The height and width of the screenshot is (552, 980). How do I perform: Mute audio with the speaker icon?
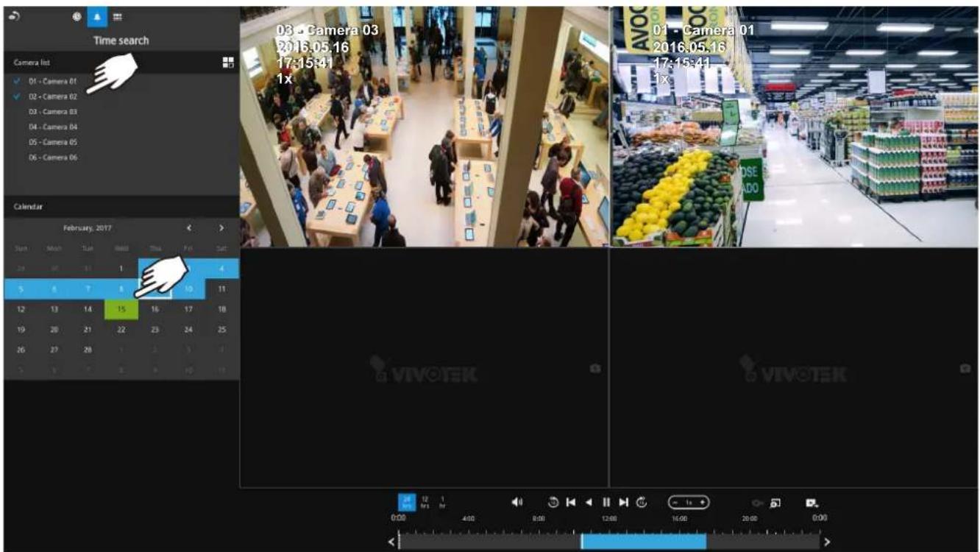517,502
